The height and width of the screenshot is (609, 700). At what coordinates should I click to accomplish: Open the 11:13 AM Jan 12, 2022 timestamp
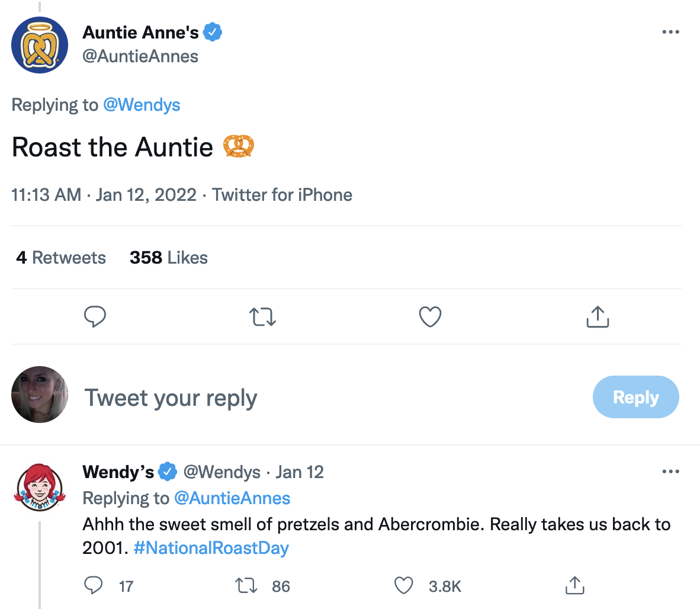pyautogui.click(x=104, y=195)
